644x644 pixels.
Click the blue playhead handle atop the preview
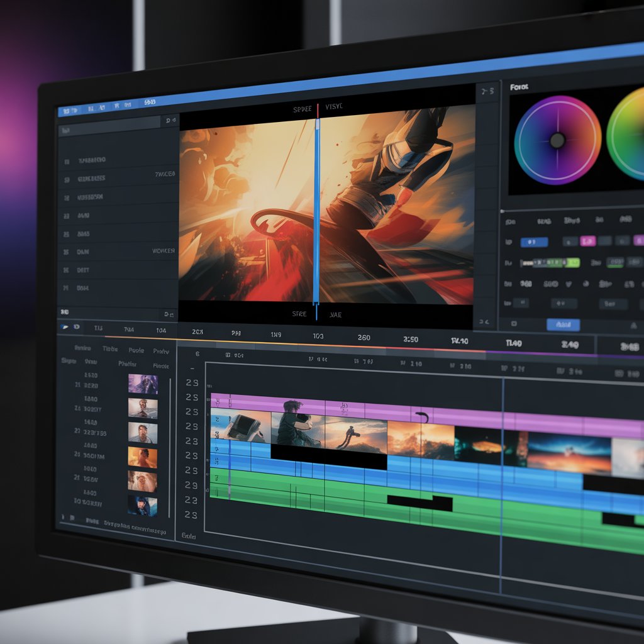click(x=318, y=109)
